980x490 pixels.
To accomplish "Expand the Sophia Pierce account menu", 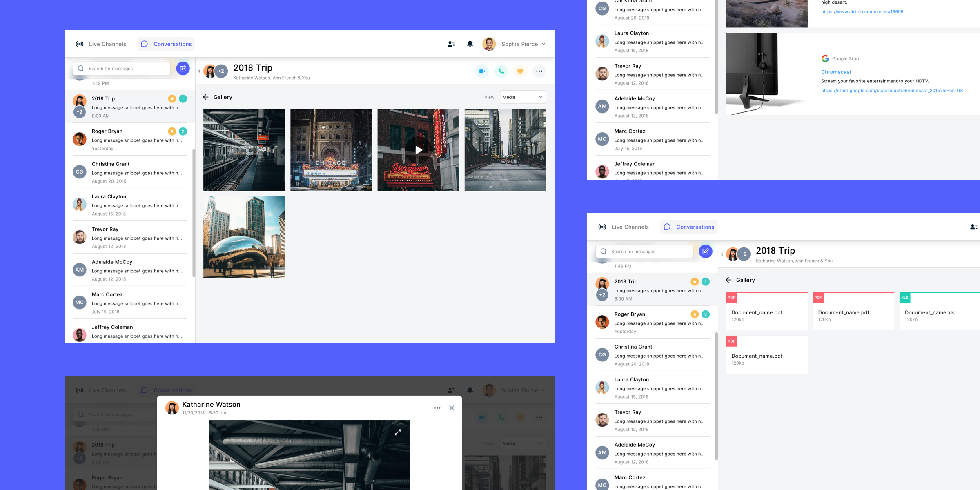I will (x=543, y=44).
